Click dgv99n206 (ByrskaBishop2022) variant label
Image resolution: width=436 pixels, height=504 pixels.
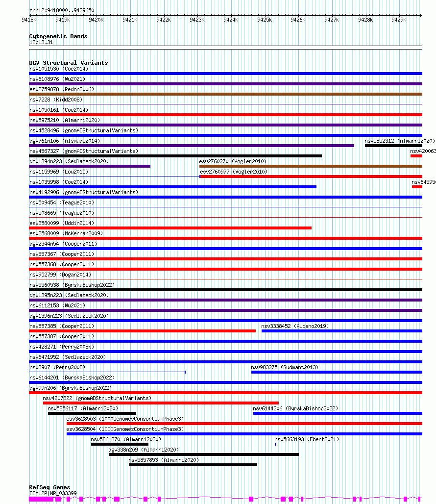pyautogui.click(x=71, y=388)
